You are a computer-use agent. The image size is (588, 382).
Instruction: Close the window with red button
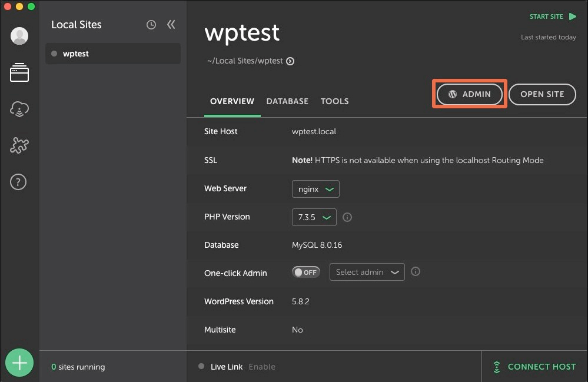coord(8,6)
